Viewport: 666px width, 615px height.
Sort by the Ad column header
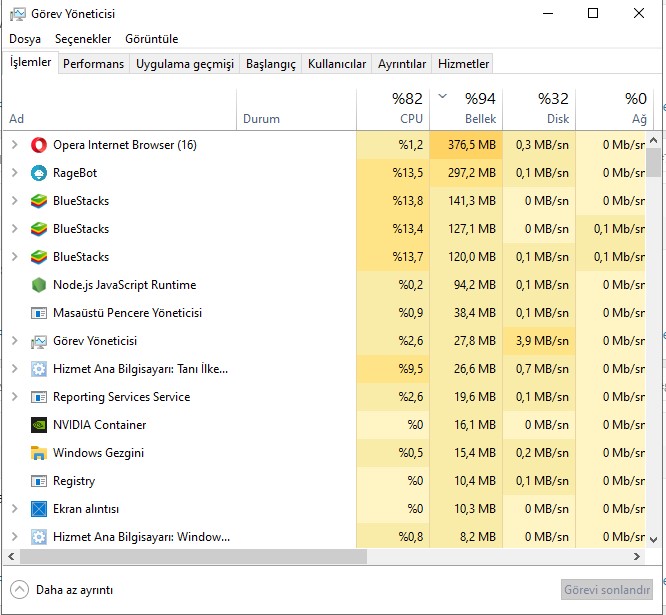point(120,109)
